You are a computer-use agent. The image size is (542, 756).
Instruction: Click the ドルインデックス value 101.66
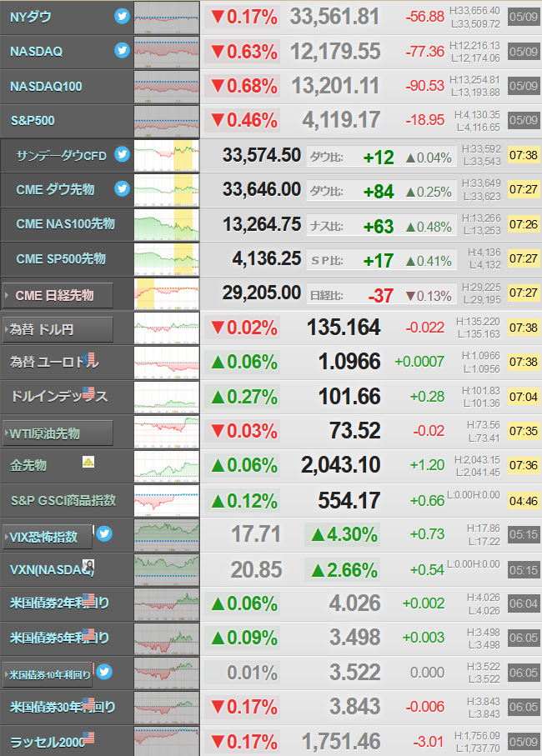pos(349,397)
